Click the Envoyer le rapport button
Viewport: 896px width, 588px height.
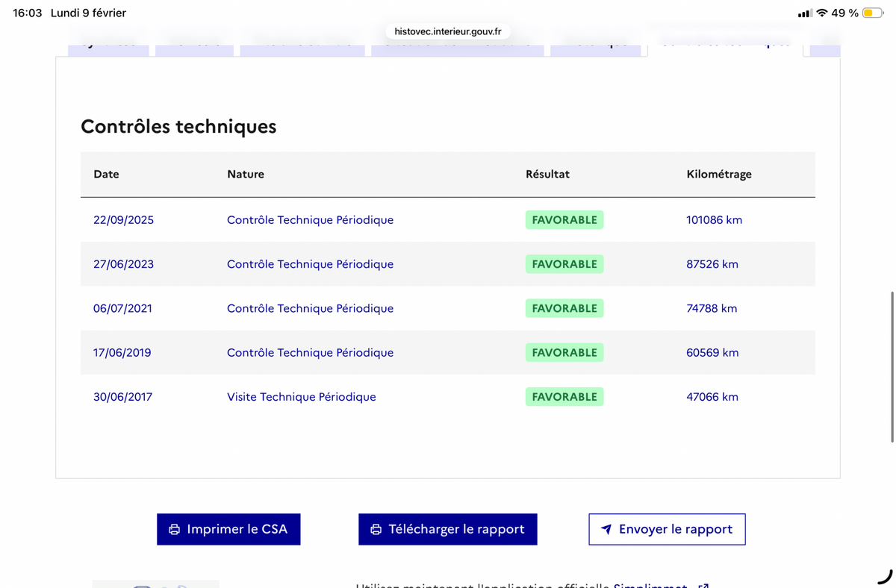(x=667, y=529)
